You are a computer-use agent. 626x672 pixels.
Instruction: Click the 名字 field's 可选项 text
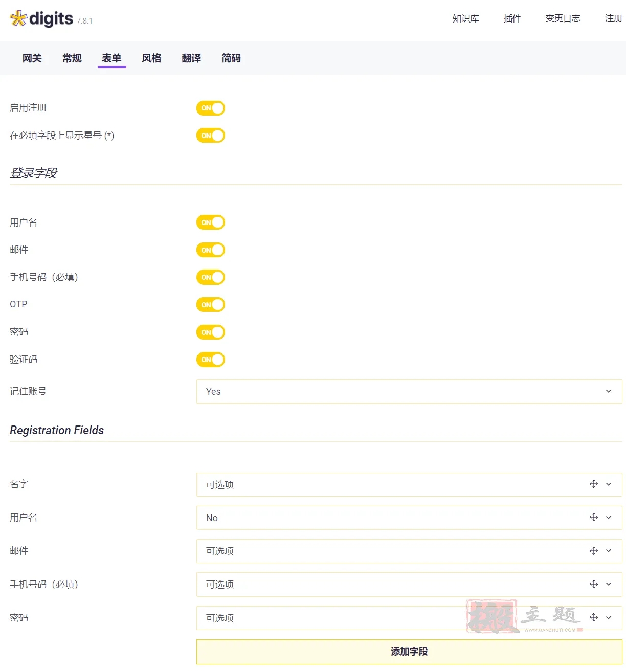[x=220, y=484]
